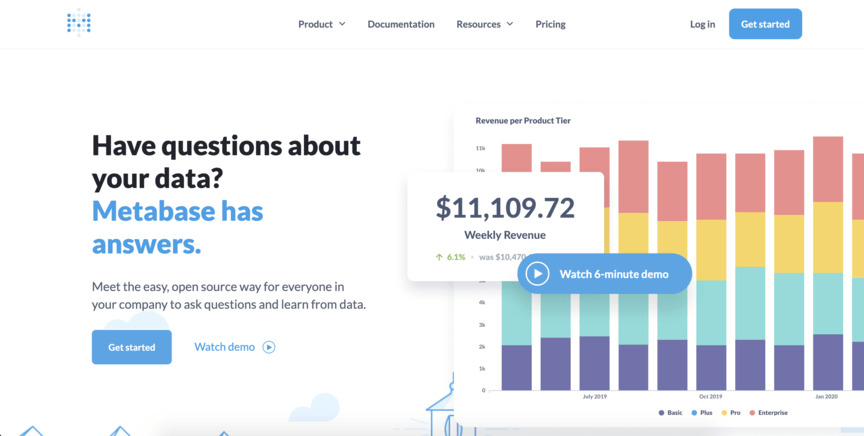864x436 pixels.
Task: Click the Metabase dotted logo
Action: 79,23
